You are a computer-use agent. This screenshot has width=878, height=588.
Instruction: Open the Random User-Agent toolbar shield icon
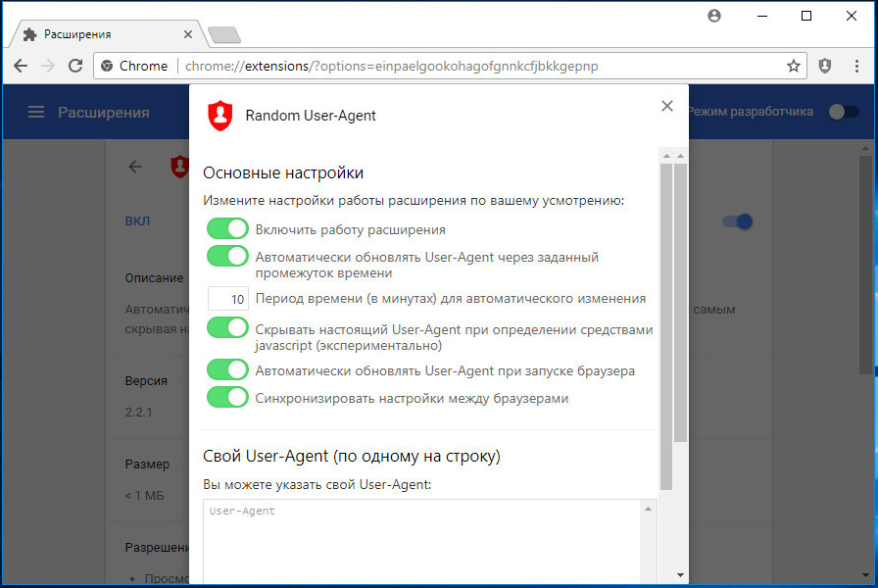tap(825, 66)
